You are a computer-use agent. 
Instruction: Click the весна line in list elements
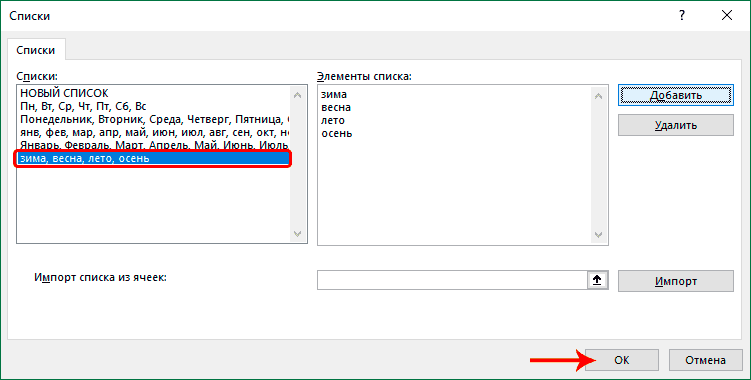point(336,107)
